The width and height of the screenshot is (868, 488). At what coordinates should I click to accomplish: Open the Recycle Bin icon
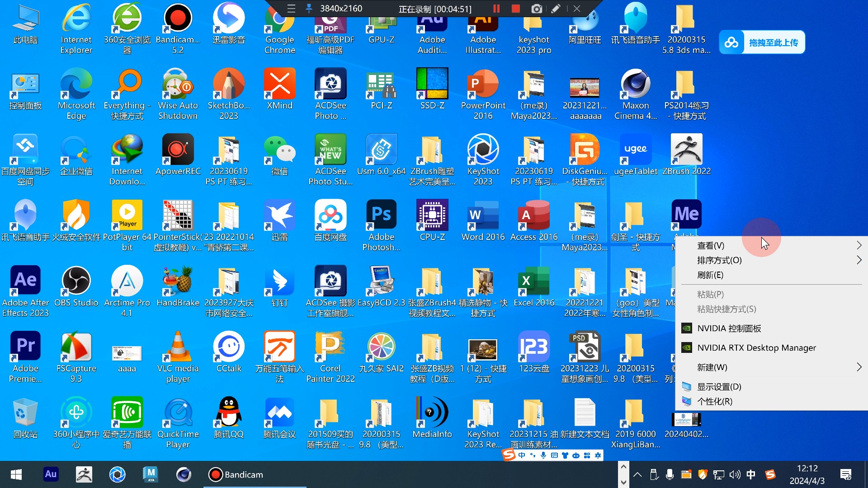click(25, 413)
